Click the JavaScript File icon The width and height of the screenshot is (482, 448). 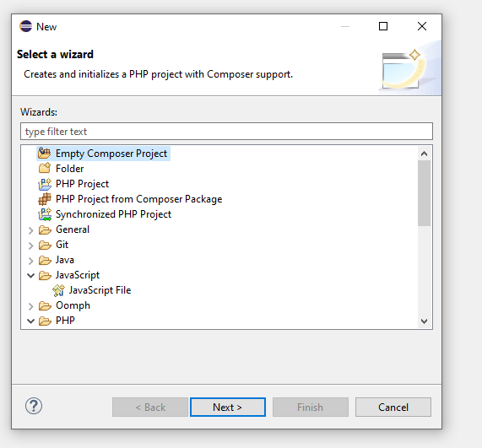click(x=58, y=290)
